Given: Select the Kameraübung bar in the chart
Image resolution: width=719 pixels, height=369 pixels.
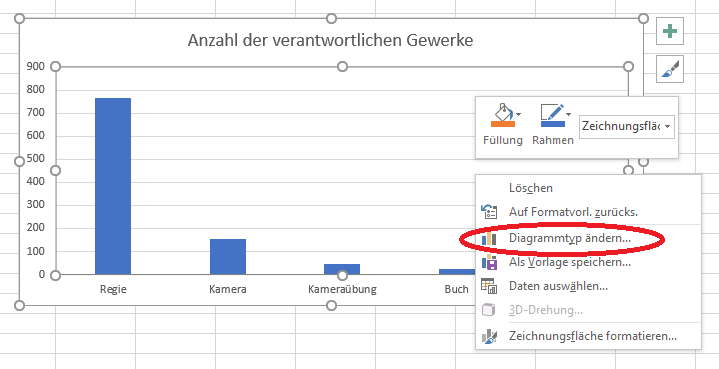Looking at the screenshot, I should pos(342,269).
